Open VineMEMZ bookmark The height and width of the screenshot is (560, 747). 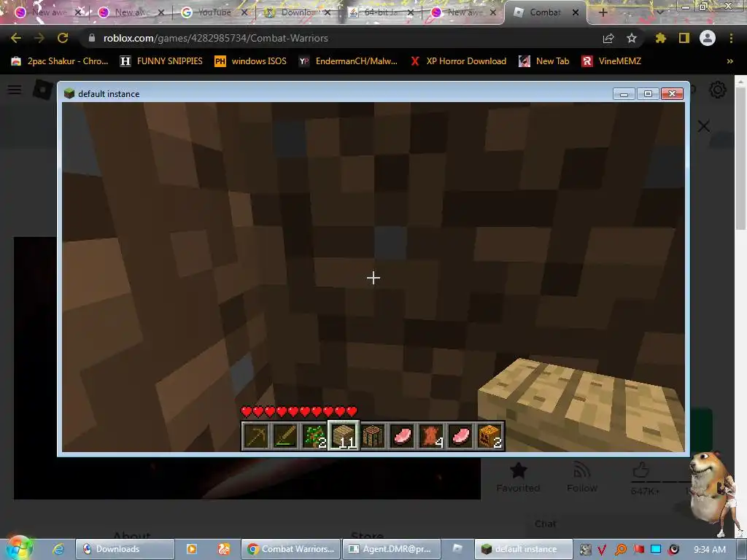(x=612, y=61)
